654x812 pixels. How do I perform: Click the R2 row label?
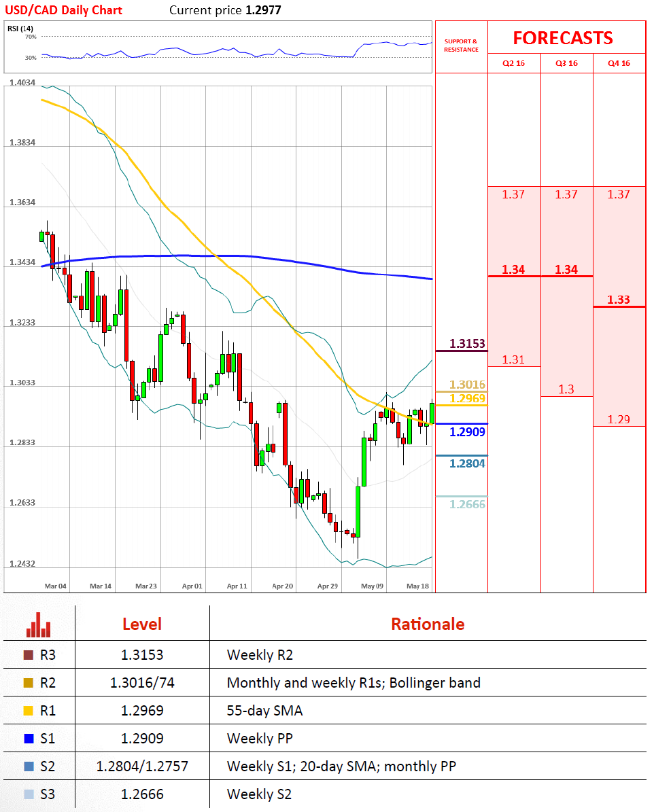[x=48, y=683]
